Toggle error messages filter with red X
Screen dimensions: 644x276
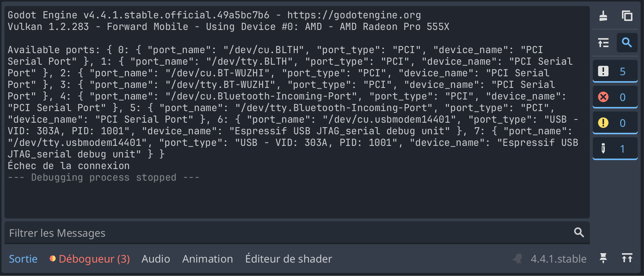615,97
